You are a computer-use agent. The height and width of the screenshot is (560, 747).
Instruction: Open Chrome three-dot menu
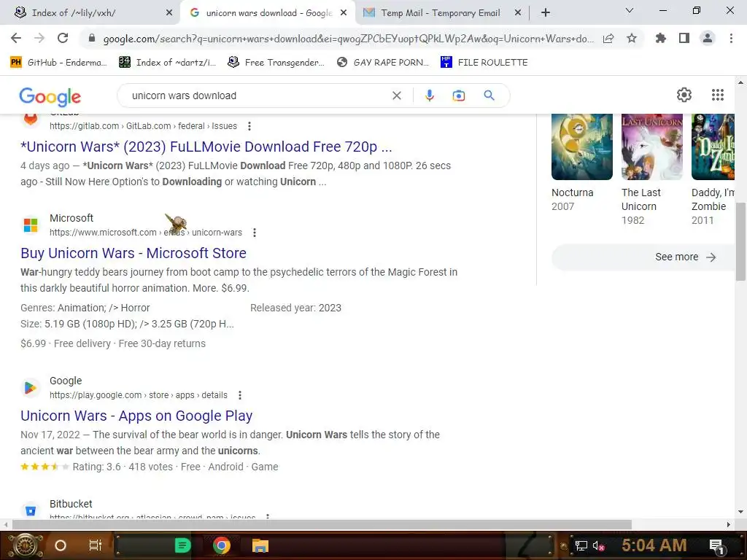click(x=731, y=38)
